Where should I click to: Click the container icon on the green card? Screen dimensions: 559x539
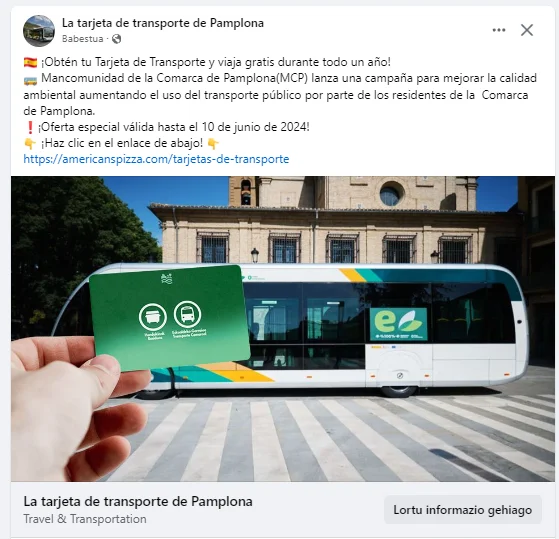point(153,317)
